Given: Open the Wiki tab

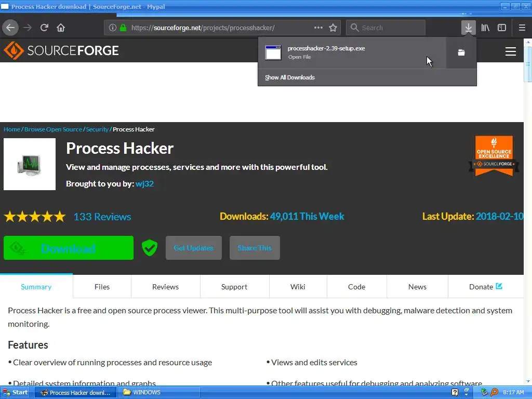Looking at the screenshot, I should pos(298,287).
